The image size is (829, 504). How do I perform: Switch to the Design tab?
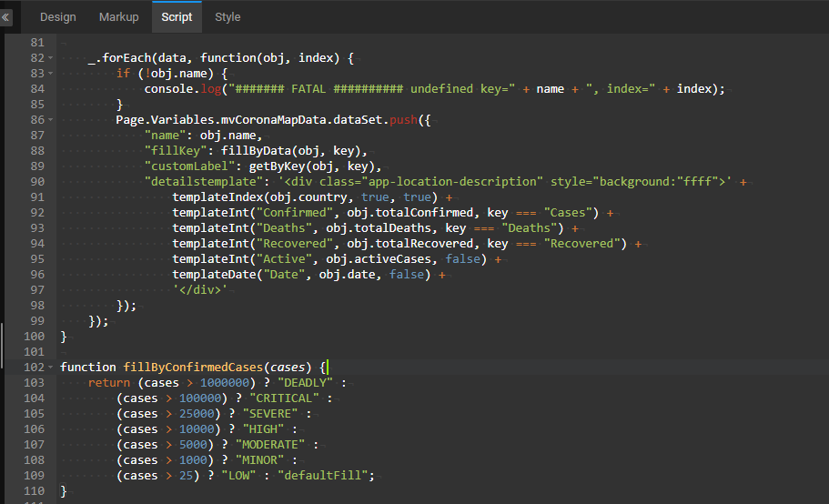coord(58,17)
